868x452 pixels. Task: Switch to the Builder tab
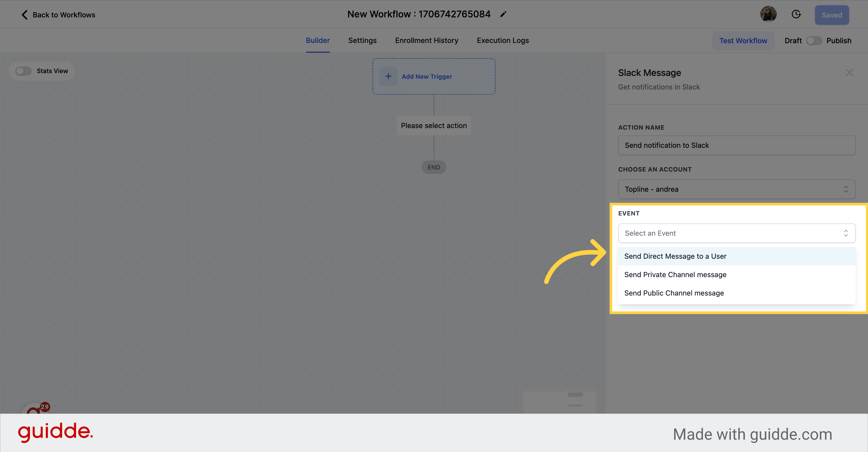click(x=318, y=40)
